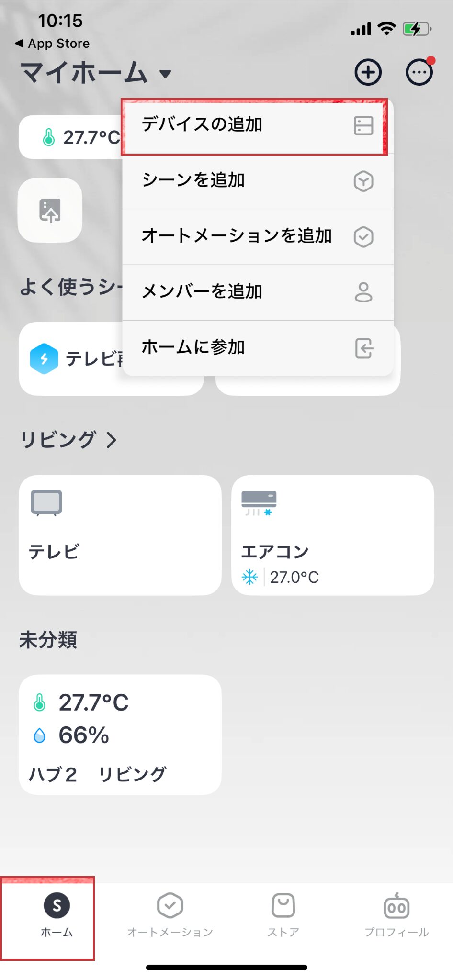Expand the リビング room chevron
Image resolution: width=453 pixels, height=980 pixels.
tap(111, 440)
